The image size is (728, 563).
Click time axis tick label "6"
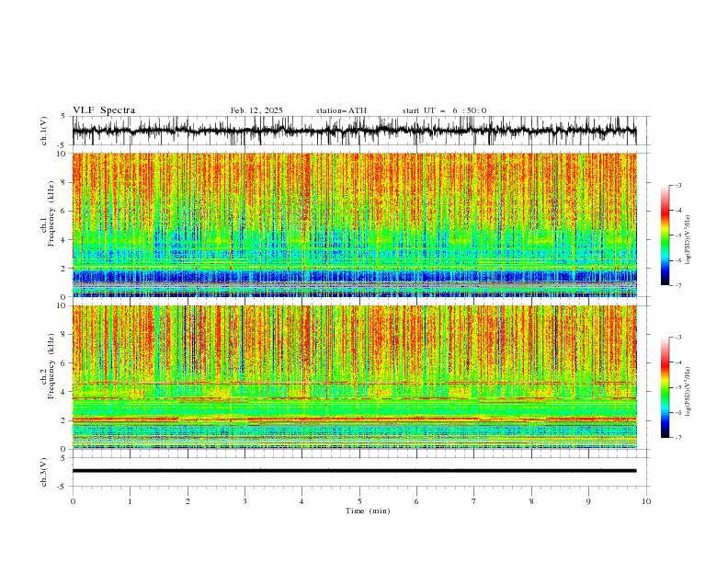point(416,501)
